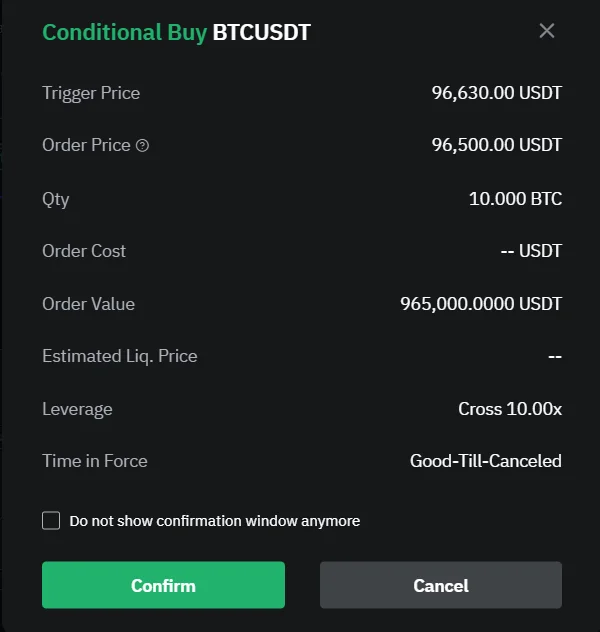Select the 96,630.00 USDT trigger value
Screen dimensions: 600x632
point(496,93)
